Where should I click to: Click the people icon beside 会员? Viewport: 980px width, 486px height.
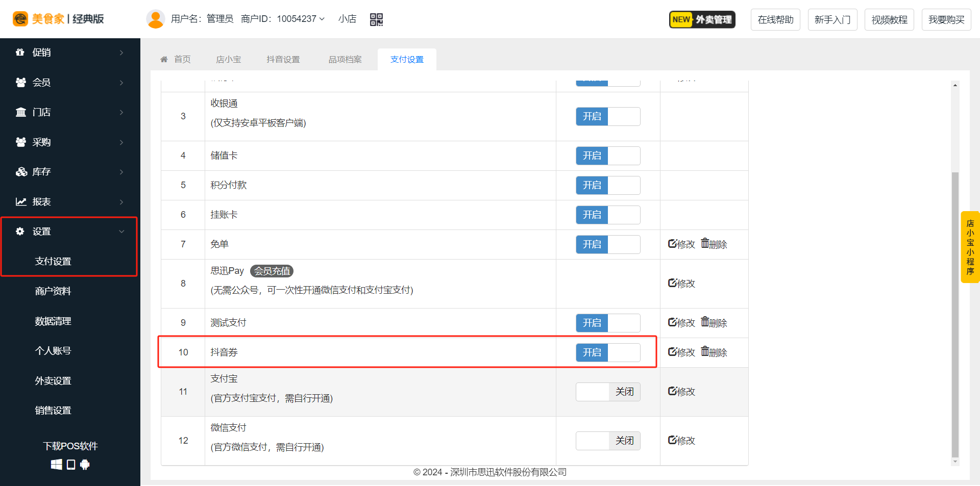(21, 83)
